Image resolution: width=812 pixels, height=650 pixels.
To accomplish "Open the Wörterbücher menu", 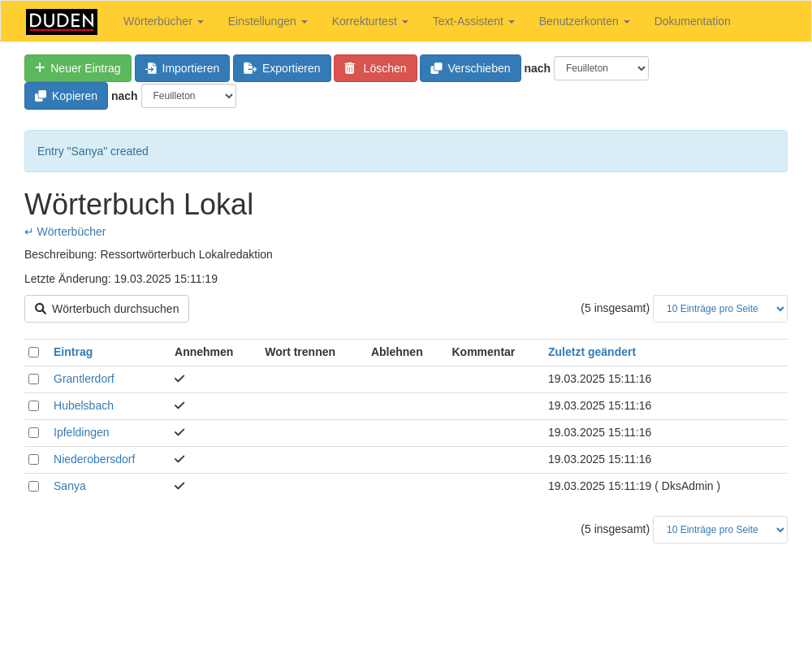I will click(x=163, y=21).
